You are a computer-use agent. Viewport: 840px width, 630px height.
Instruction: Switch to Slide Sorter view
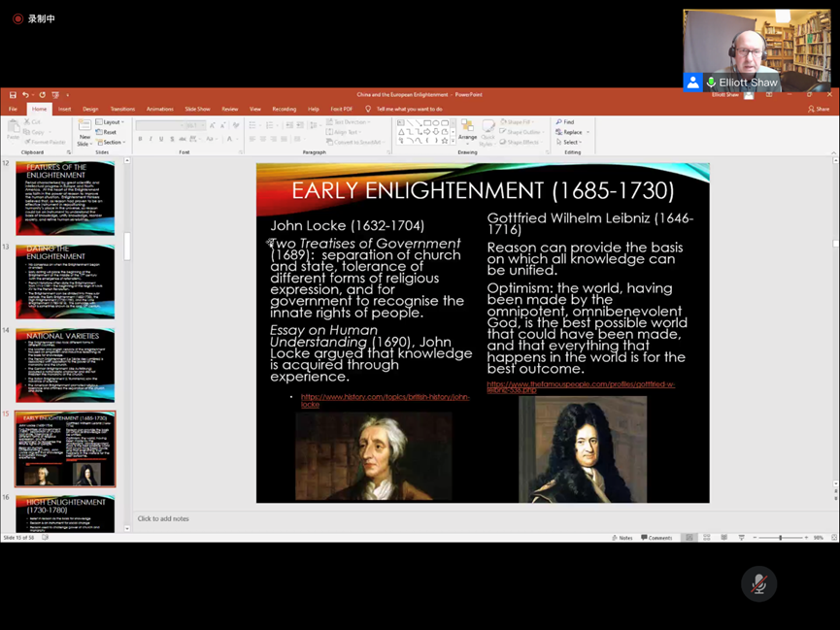706,538
